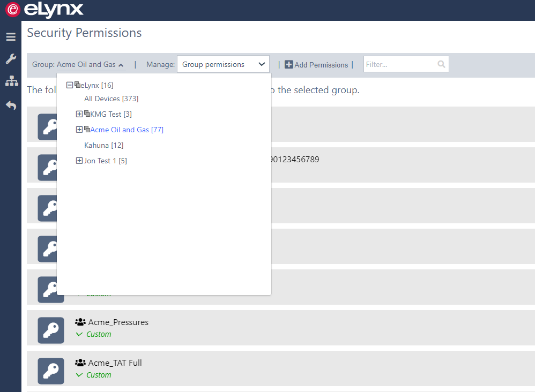Expand Custom chevron under Acme_Pressures

tap(79, 334)
